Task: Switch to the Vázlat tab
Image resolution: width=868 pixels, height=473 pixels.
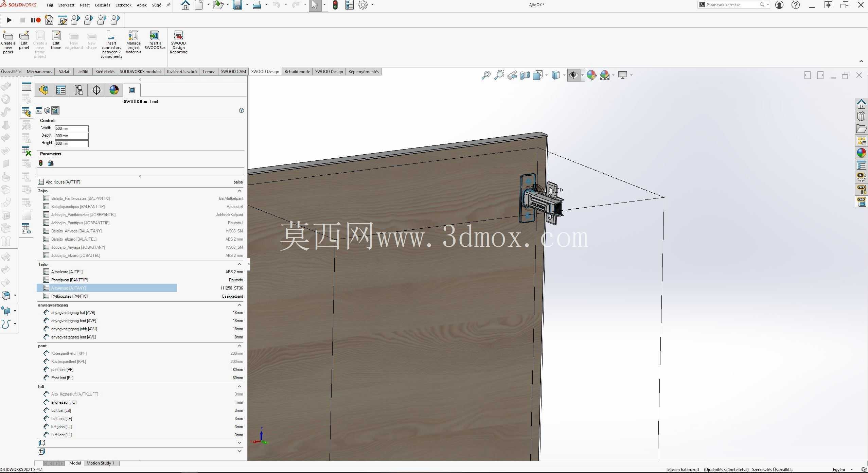Action: pyautogui.click(x=64, y=72)
